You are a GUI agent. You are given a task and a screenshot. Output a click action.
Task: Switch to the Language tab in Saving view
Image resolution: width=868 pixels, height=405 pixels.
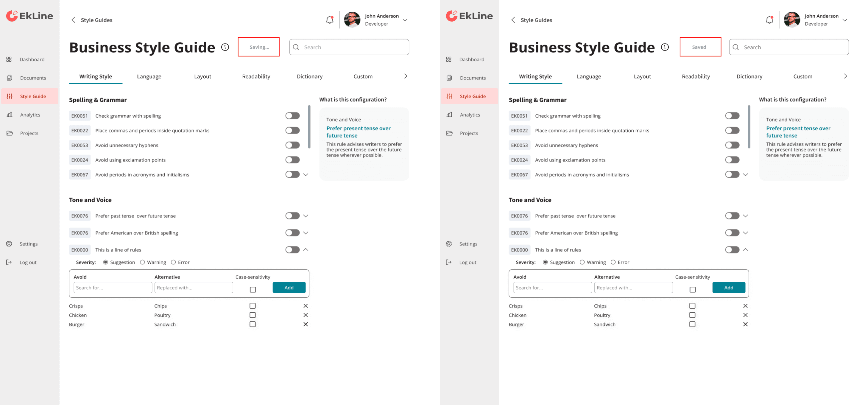coord(149,77)
